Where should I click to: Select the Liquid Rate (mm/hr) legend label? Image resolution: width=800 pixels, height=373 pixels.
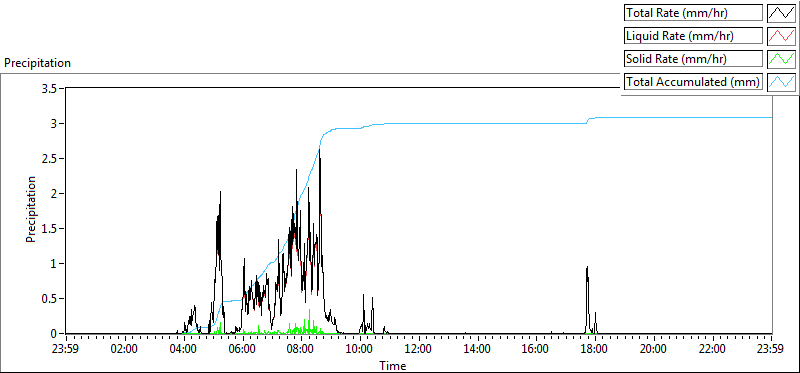(x=694, y=36)
